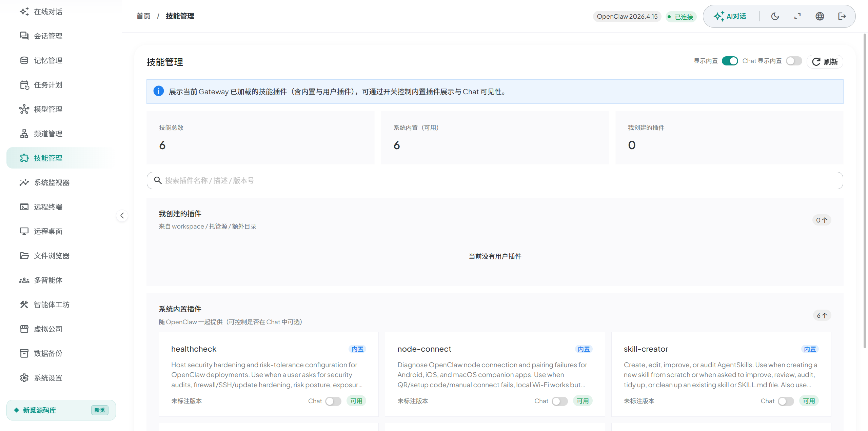Select 会话管理 in the sidebar menu
Image resolution: width=868 pixels, height=431 pixels.
pos(48,36)
